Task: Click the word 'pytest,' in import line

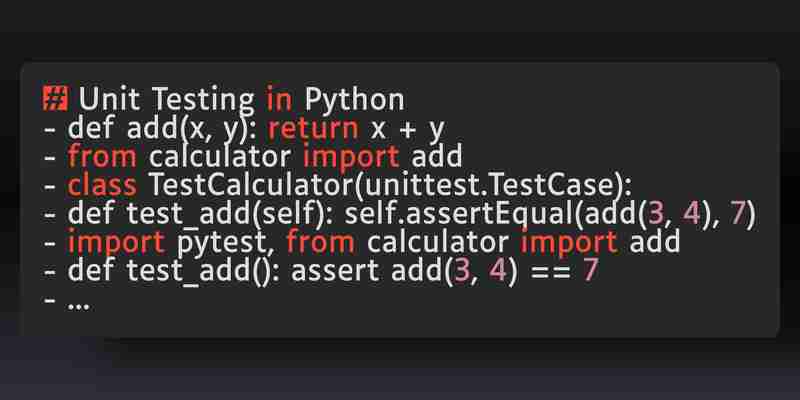Action: [224, 243]
